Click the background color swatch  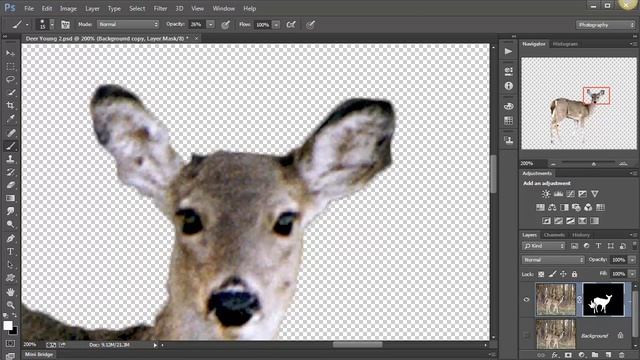point(15,331)
